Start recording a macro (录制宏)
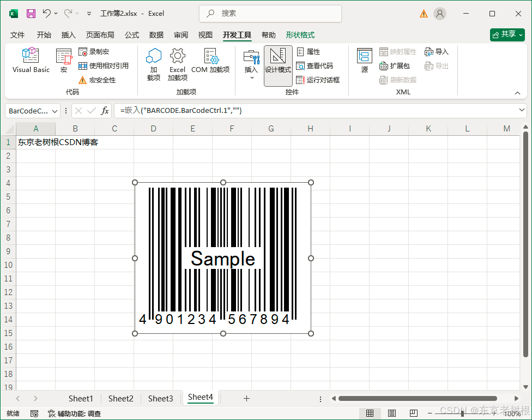The width and height of the screenshot is (532, 420). [94, 52]
